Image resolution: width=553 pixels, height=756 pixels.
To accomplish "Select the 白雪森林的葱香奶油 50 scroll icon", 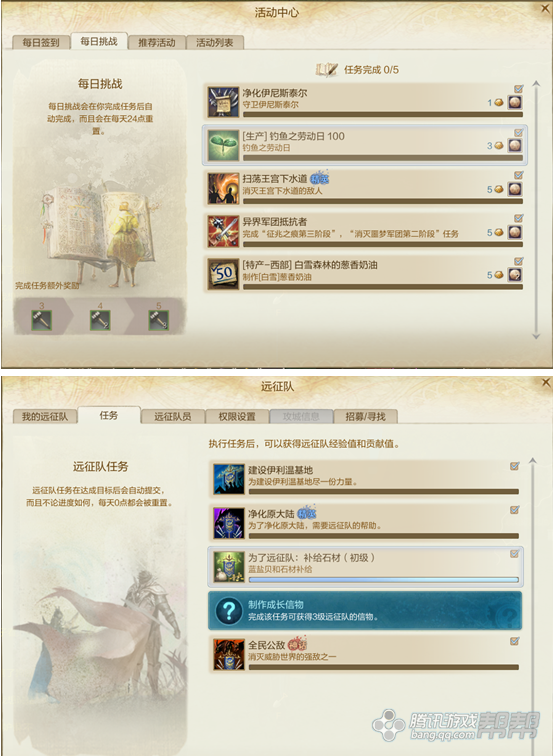I will click(223, 274).
